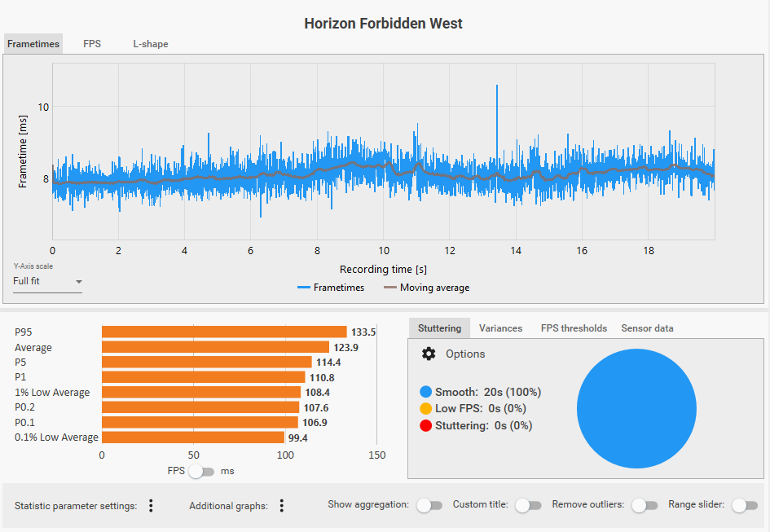Click the P5 bar showing 114.4
Image resolution: width=770 pixels, height=532 pixels.
tap(207, 362)
